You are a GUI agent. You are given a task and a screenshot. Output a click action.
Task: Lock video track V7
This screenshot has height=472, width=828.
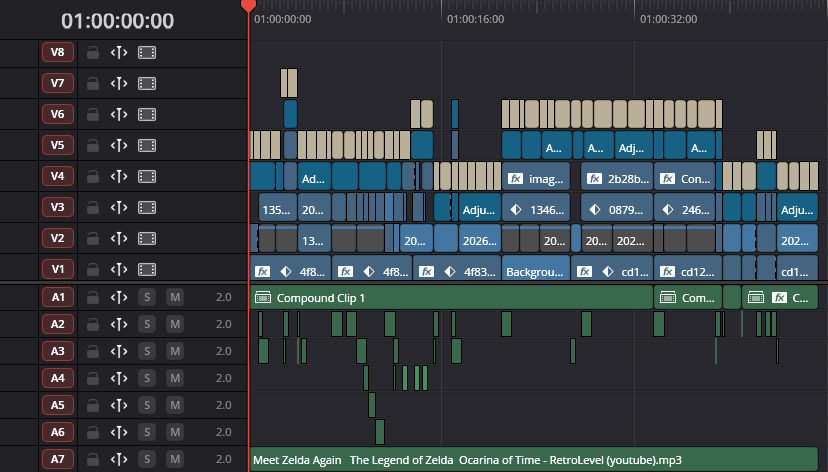click(x=93, y=83)
